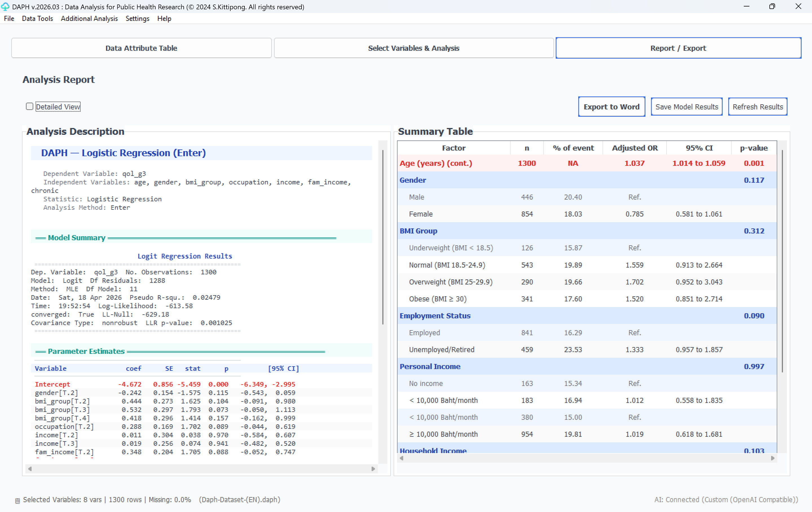Click right arrow of Analysis Description scrollbar
This screenshot has width=812, height=512.
click(x=373, y=469)
